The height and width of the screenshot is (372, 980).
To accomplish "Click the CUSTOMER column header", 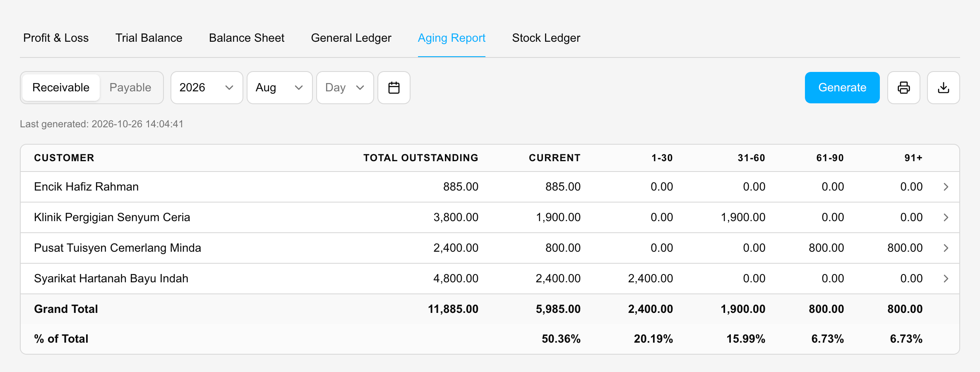I will click(x=64, y=158).
